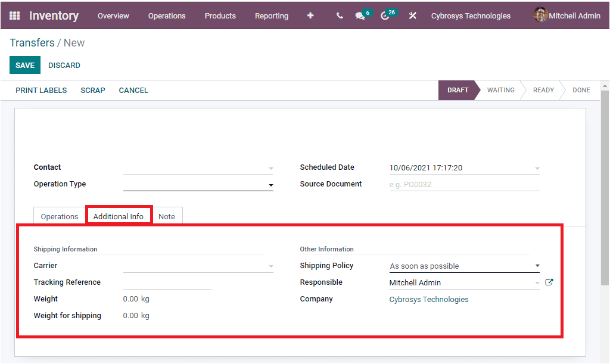Expand the Operation Type dropdown
This screenshot has width=610, height=364.
click(x=271, y=184)
